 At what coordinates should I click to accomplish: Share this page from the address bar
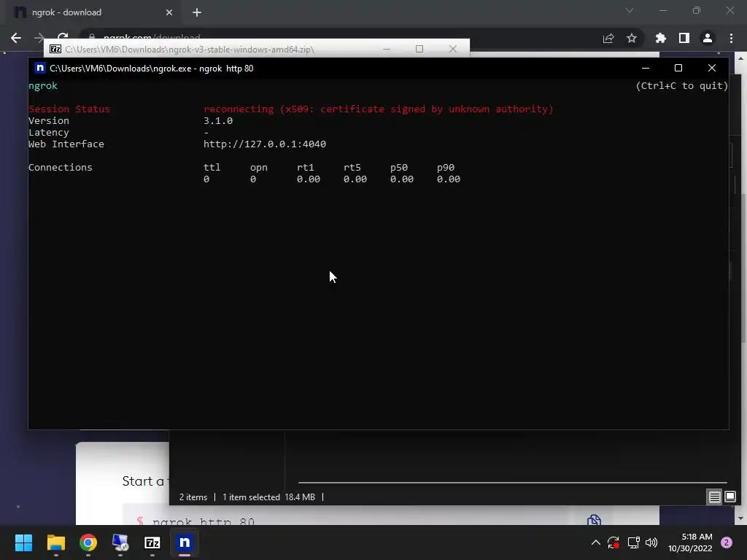608,38
